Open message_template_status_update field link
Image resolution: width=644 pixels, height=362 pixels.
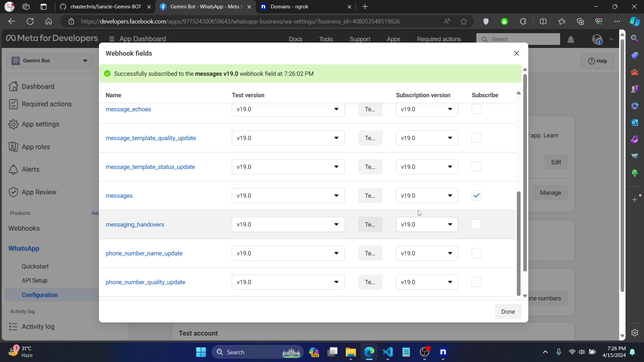pos(150,167)
